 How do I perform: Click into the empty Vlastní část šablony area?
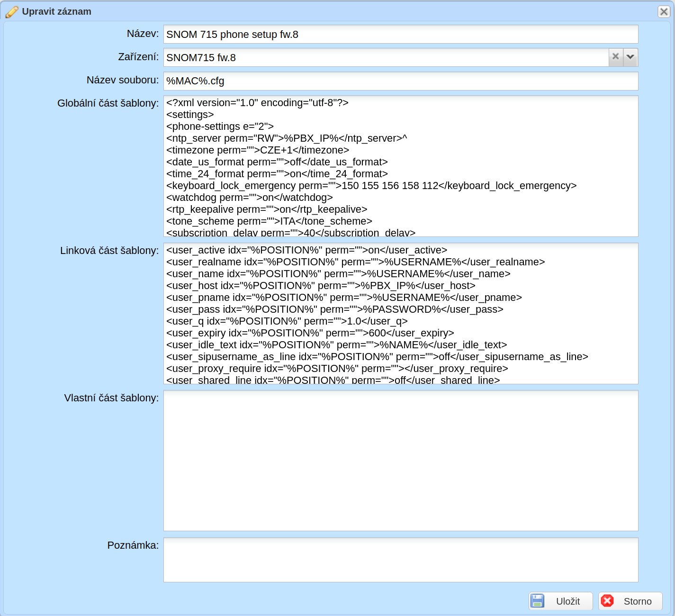(401, 461)
